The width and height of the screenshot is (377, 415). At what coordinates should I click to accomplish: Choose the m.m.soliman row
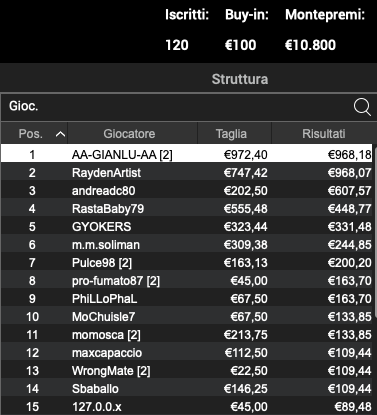click(187, 244)
